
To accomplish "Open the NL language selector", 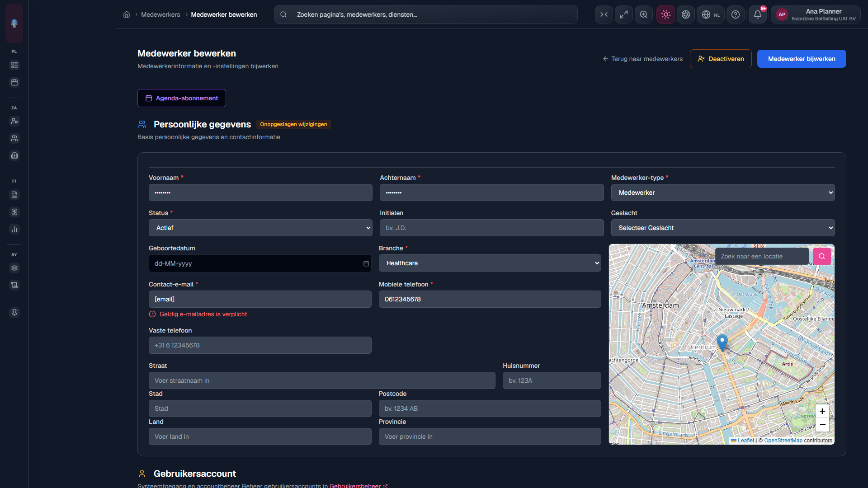I will coord(711,14).
